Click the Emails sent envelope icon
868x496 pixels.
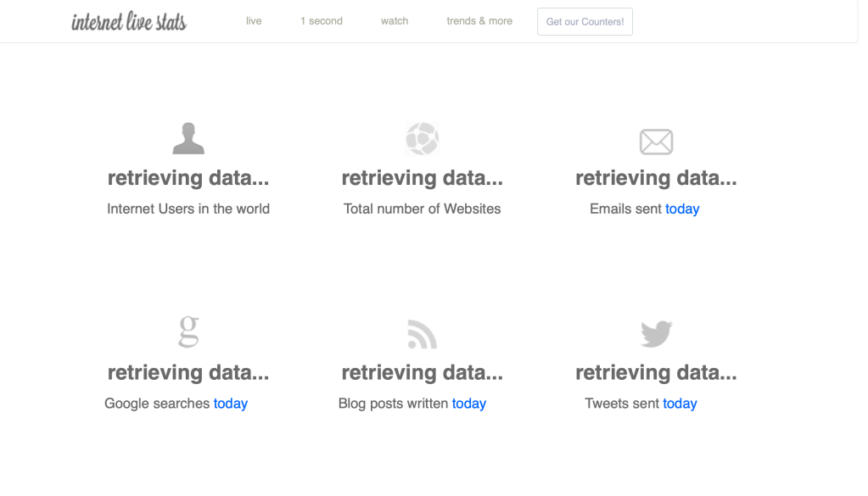click(x=656, y=142)
